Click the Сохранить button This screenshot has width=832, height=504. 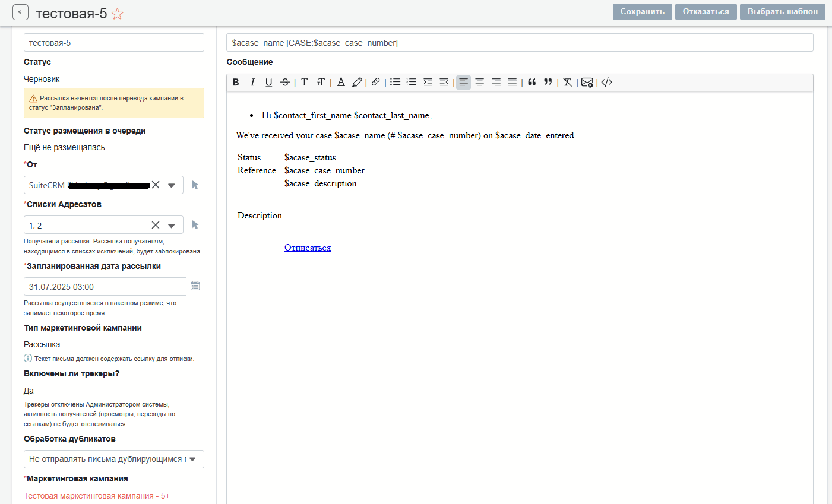coord(642,12)
